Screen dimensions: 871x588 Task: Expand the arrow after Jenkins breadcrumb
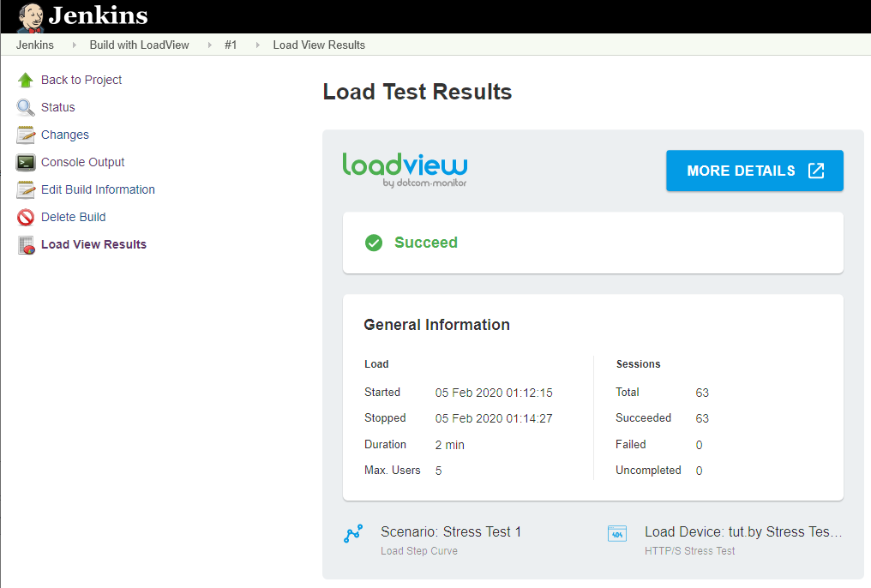tap(74, 45)
